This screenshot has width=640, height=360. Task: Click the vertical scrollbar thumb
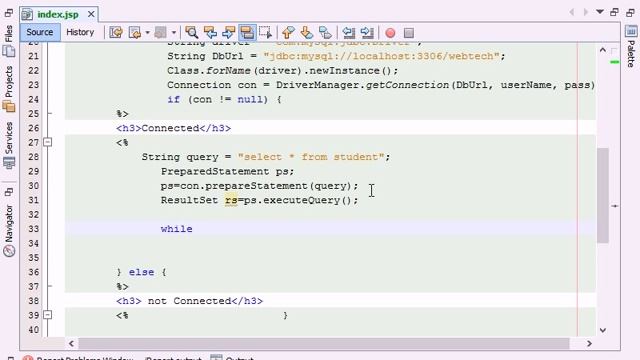pyautogui.click(x=603, y=195)
